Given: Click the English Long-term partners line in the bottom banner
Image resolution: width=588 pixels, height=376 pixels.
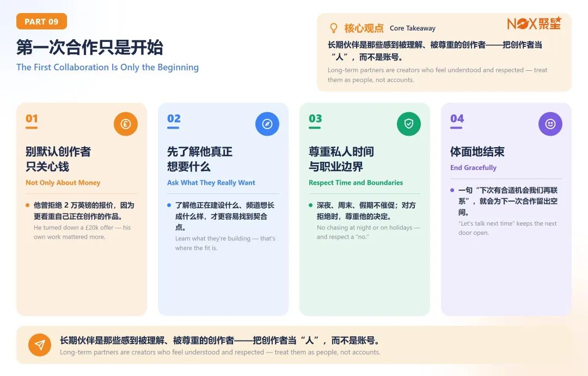Looking at the screenshot, I should 220,353.
